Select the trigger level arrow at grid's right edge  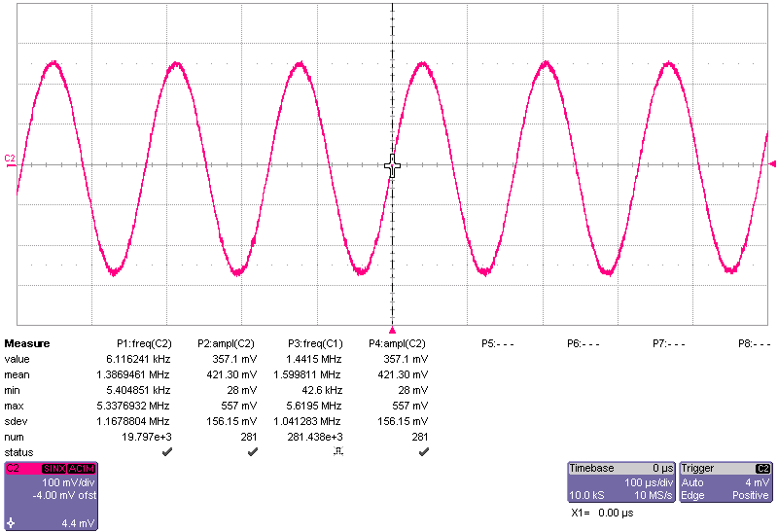coord(772,163)
